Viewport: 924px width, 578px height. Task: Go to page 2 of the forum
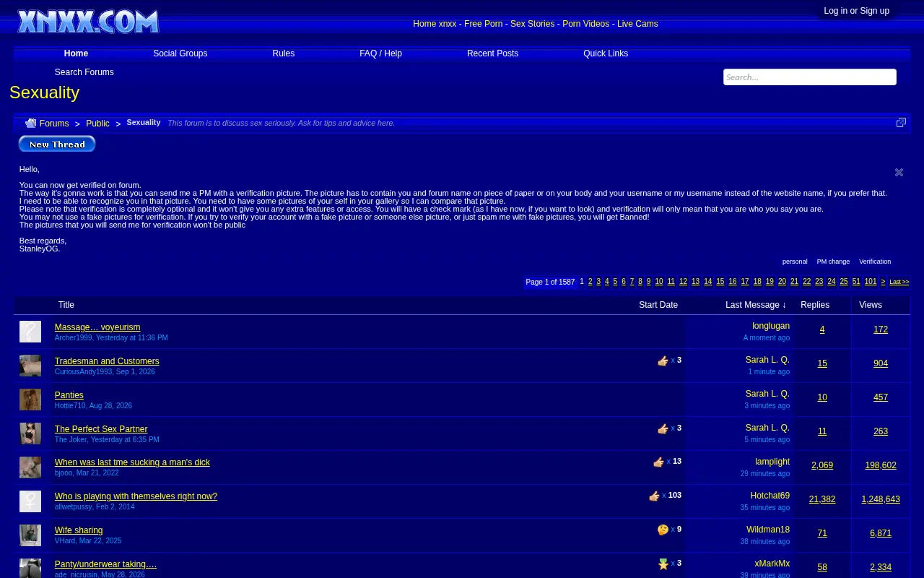pyautogui.click(x=590, y=282)
